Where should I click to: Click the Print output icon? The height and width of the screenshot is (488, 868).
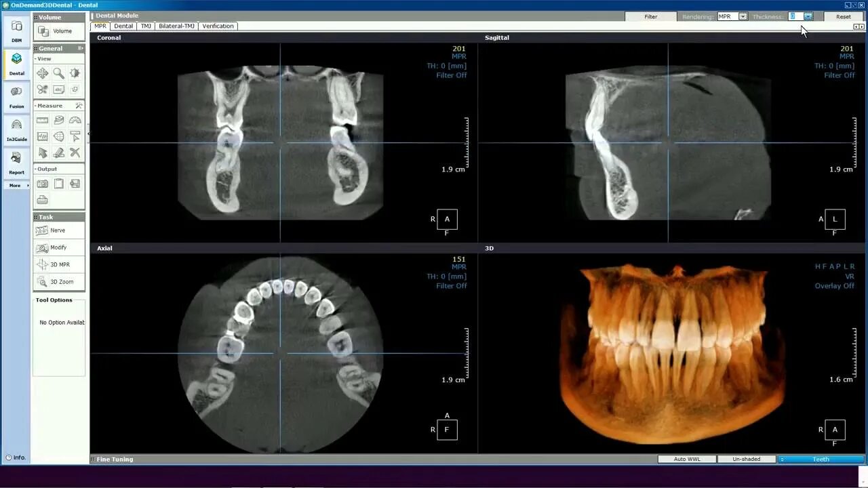pyautogui.click(x=43, y=200)
